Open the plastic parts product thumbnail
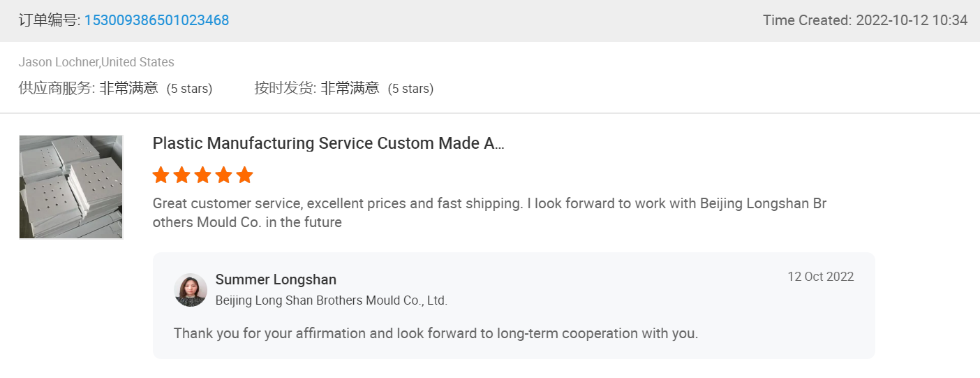 (71, 187)
